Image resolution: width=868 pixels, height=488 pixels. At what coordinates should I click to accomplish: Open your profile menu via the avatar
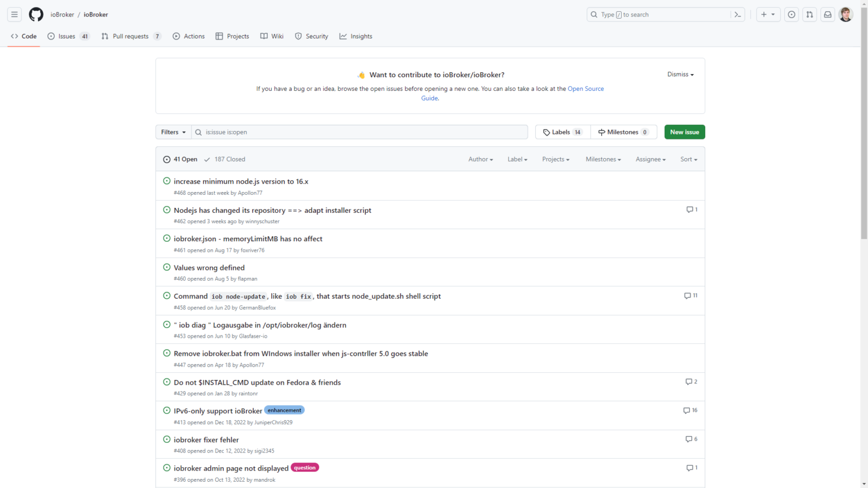click(846, 14)
